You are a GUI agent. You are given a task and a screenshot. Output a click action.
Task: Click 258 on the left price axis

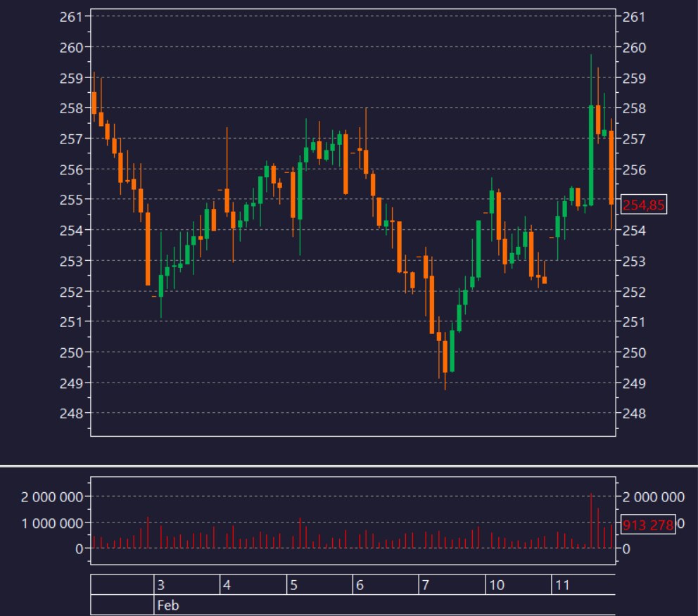(71, 108)
